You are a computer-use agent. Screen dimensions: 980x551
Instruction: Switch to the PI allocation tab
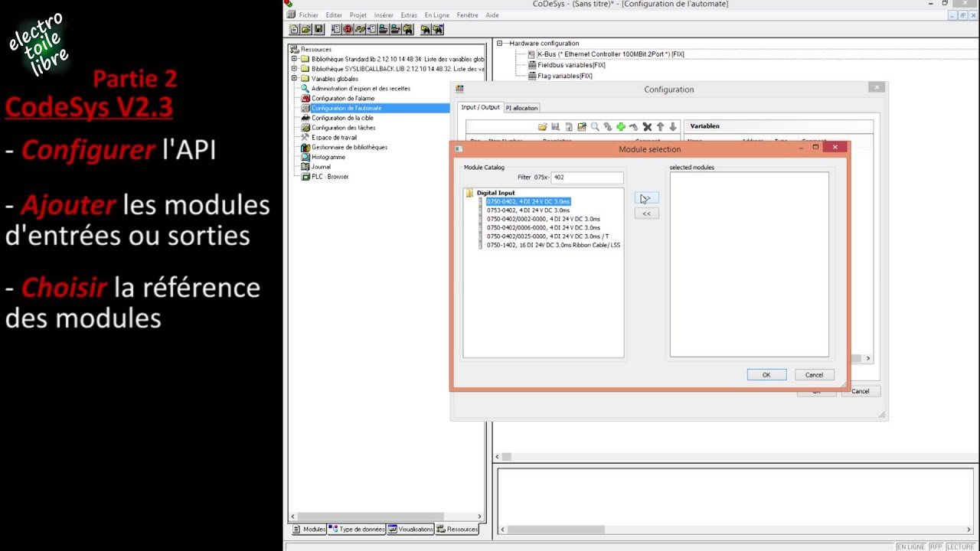[522, 108]
